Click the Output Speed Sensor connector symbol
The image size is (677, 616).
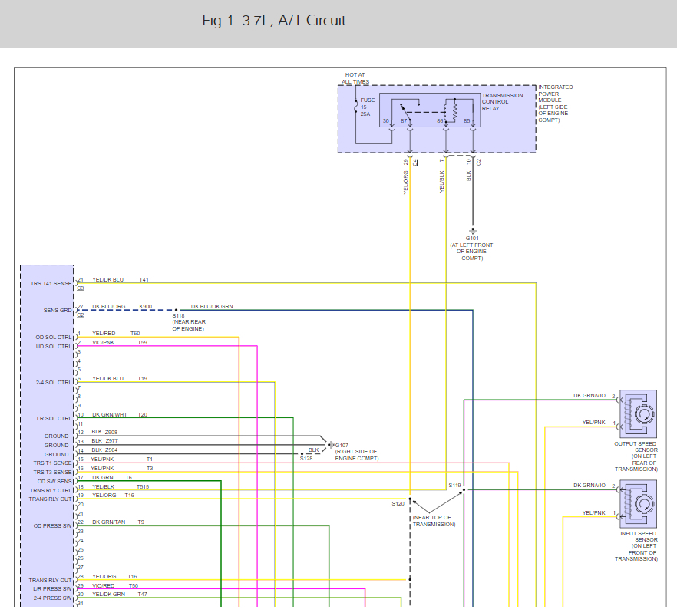click(639, 413)
